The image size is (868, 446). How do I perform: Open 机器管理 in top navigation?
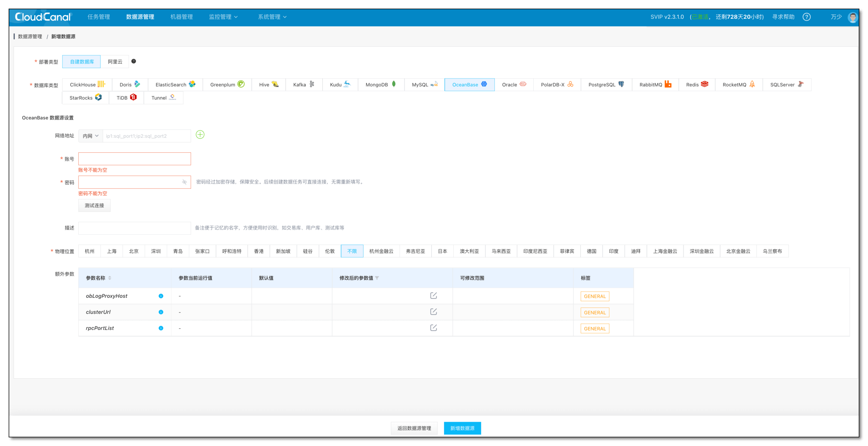(x=182, y=17)
